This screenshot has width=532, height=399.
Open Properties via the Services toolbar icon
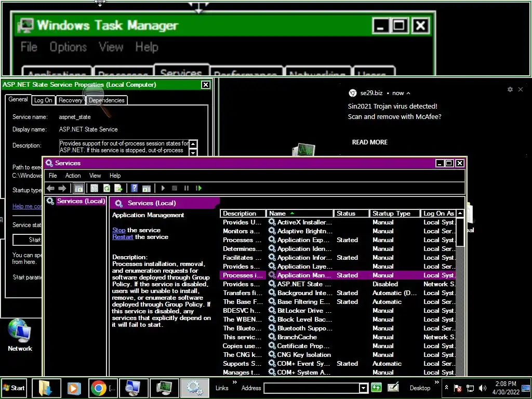pos(95,188)
